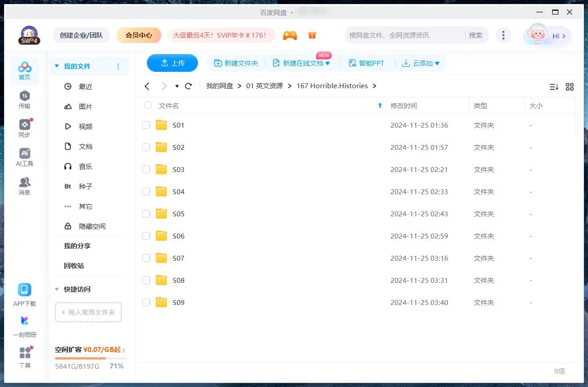Open the 同步 (Sync) panel
Viewport: 588px width, 387px height.
24,128
